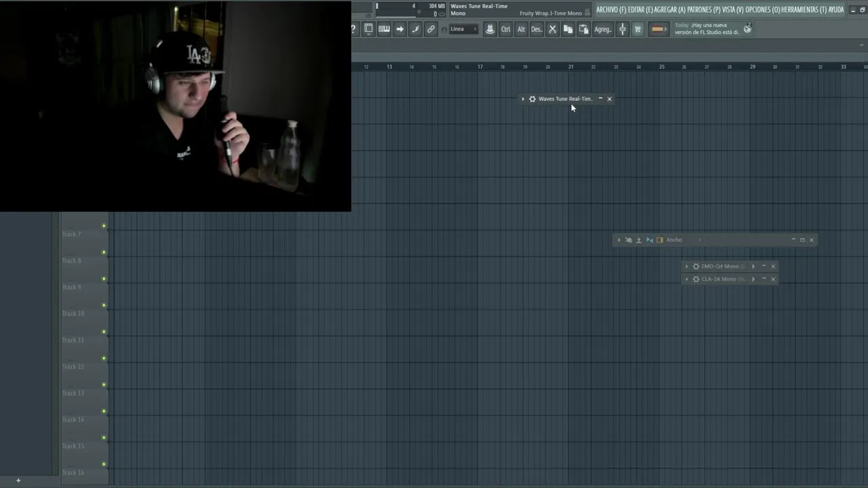Minimize the Waves Tune Real-Time window
This screenshot has height=488, width=868.
click(600, 99)
